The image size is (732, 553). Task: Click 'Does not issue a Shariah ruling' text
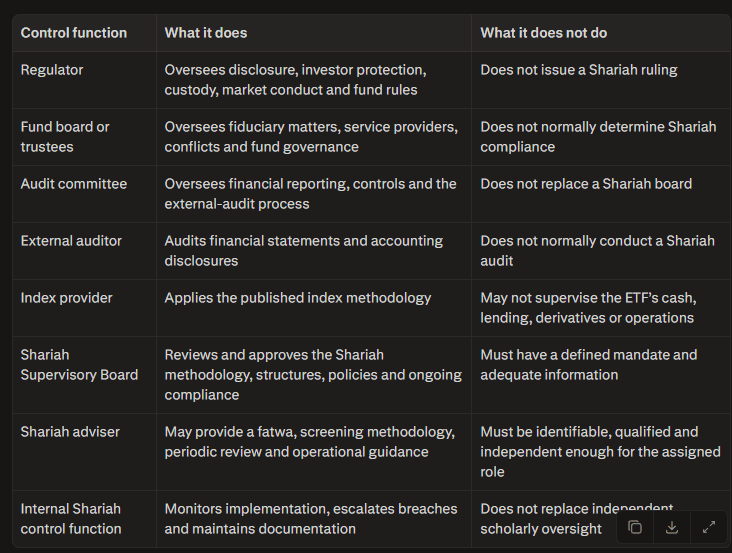(x=579, y=70)
